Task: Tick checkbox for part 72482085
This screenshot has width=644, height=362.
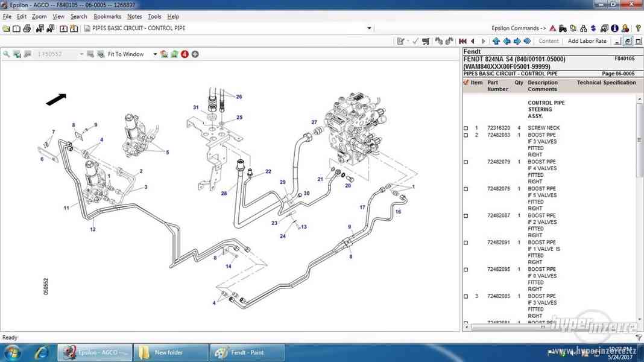Action: click(x=466, y=296)
